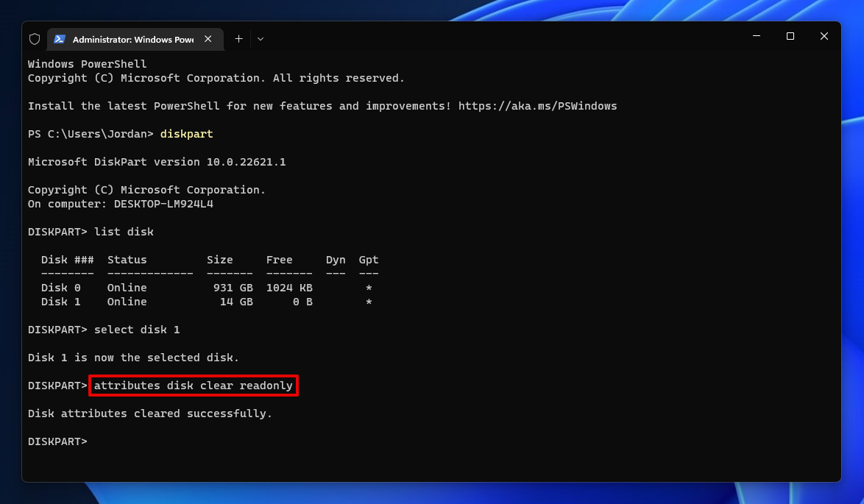This screenshot has height=504, width=864.
Task: Maximize the terminal window
Action: click(790, 36)
